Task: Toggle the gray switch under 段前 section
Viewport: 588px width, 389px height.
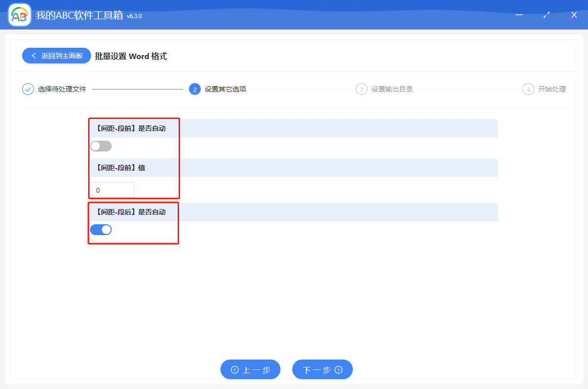Action: click(x=101, y=146)
